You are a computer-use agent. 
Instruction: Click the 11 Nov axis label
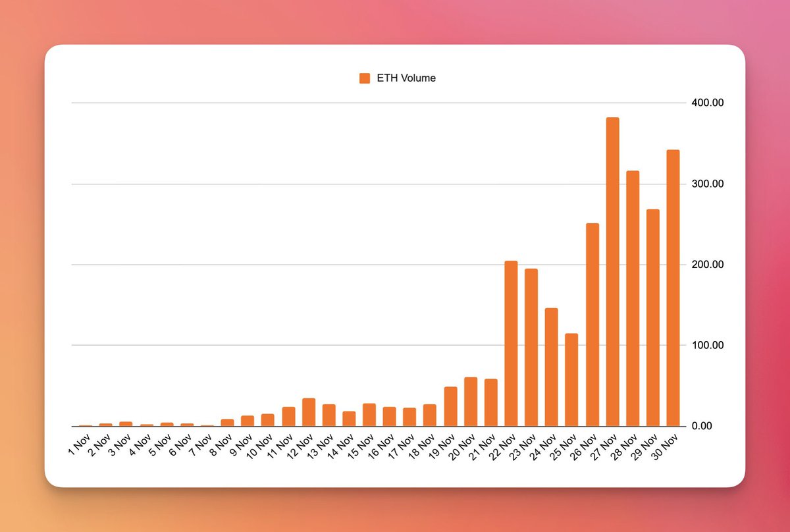pos(280,446)
